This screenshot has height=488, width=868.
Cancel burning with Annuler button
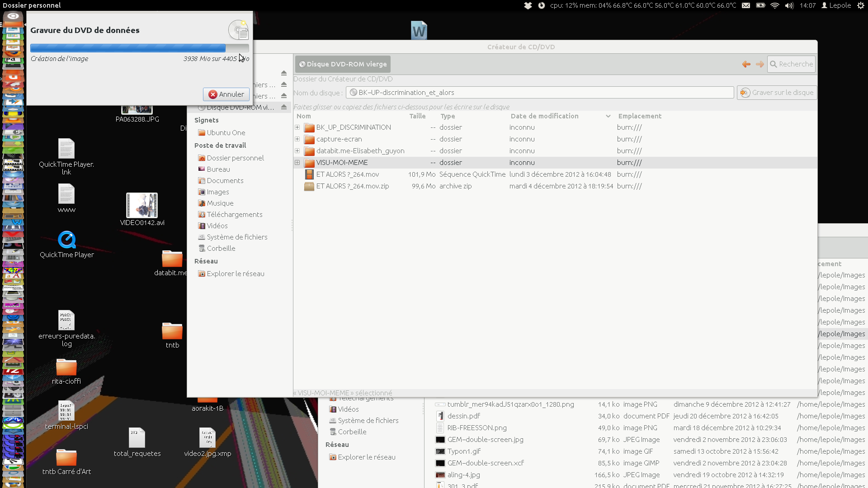226,94
